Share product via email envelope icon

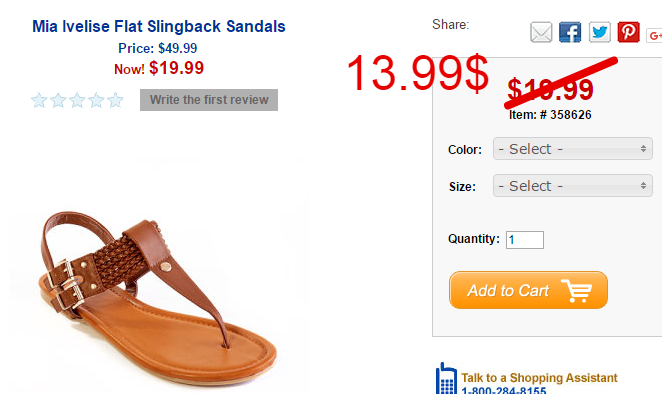pos(541,32)
